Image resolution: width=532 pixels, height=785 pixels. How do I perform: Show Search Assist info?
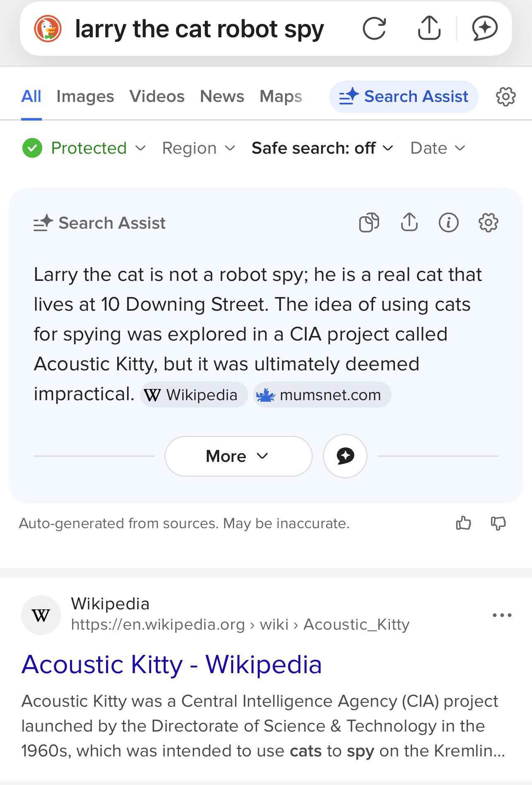pyautogui.click(x=448, y=222)
